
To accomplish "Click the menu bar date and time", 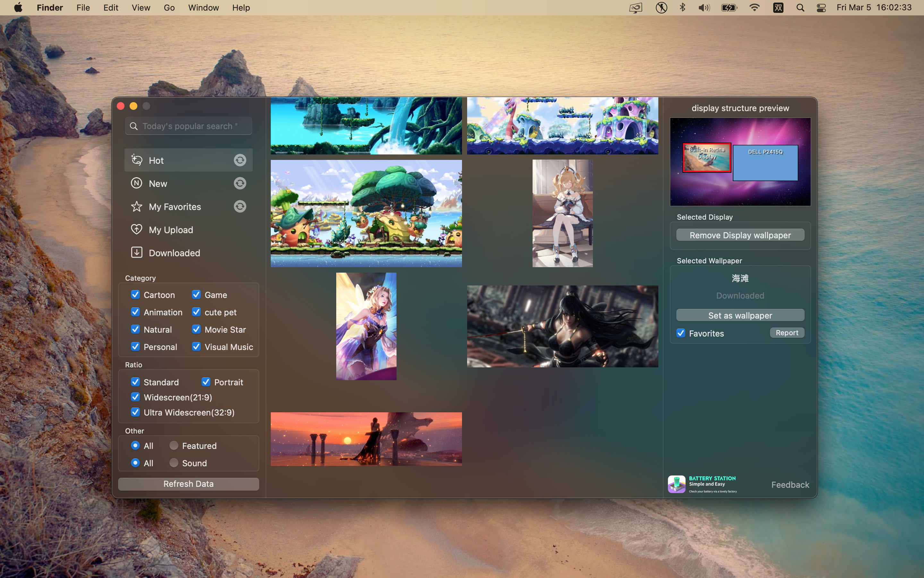I will click(x=874, y=8).
